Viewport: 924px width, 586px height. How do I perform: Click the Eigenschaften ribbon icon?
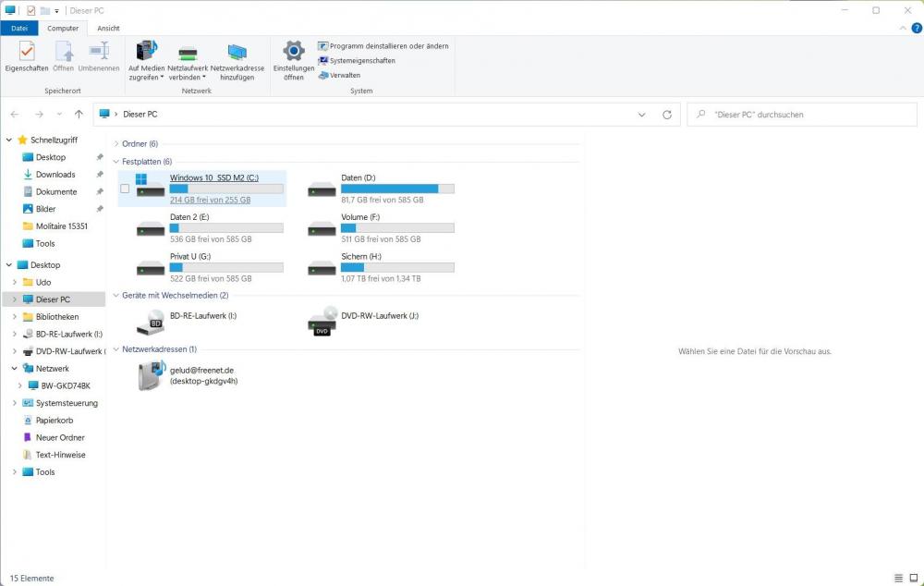coord(26,52)
